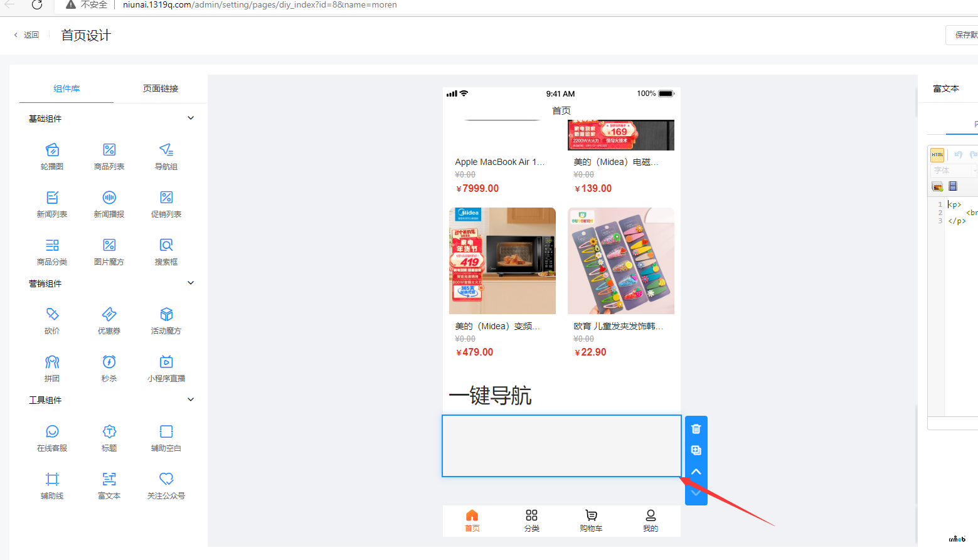
Task: Tap 分类 in phone bottom nav
Action: [x=532, y=520]
